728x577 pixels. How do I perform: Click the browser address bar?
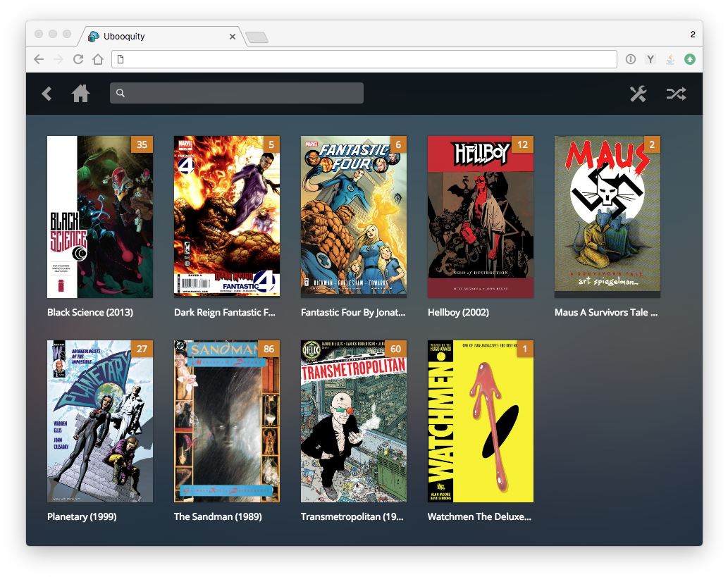click(364, 59)
